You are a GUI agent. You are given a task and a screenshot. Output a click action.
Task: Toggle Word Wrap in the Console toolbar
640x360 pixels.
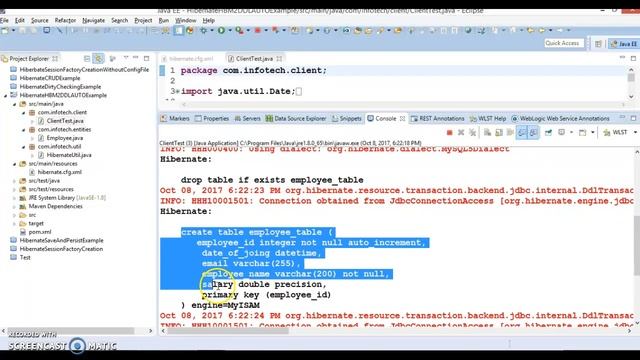pos(510,133)
